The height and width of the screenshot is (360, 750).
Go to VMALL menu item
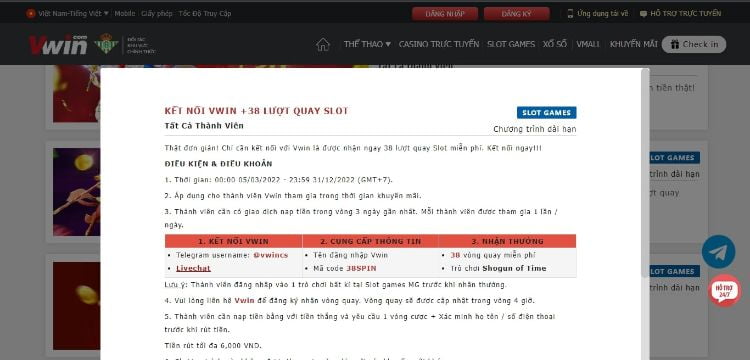coord(588,44)
